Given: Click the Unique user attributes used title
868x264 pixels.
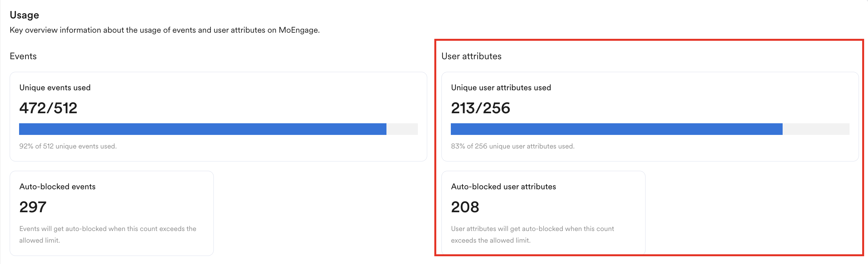Looking at the screenshot, I should (501, 88).
